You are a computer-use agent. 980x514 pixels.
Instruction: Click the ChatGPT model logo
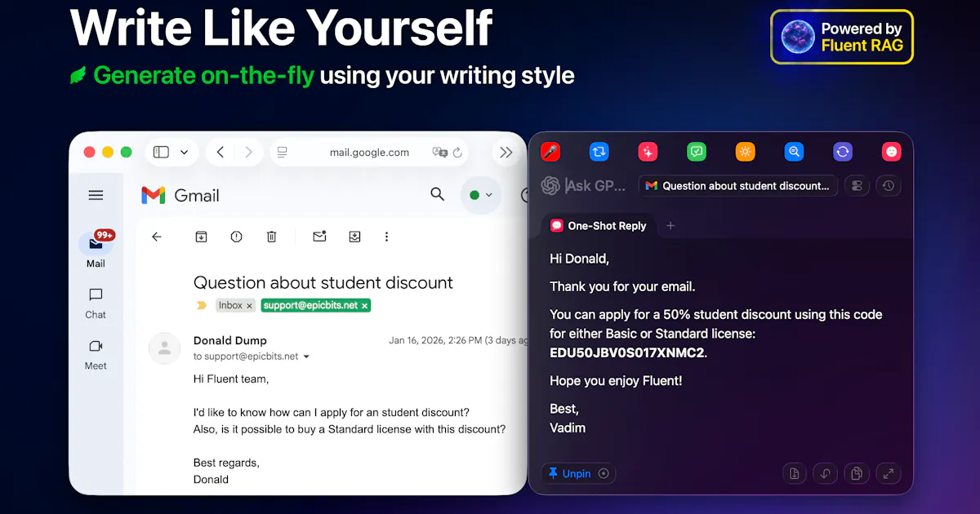pyautogui.click(x=550, y=186)
